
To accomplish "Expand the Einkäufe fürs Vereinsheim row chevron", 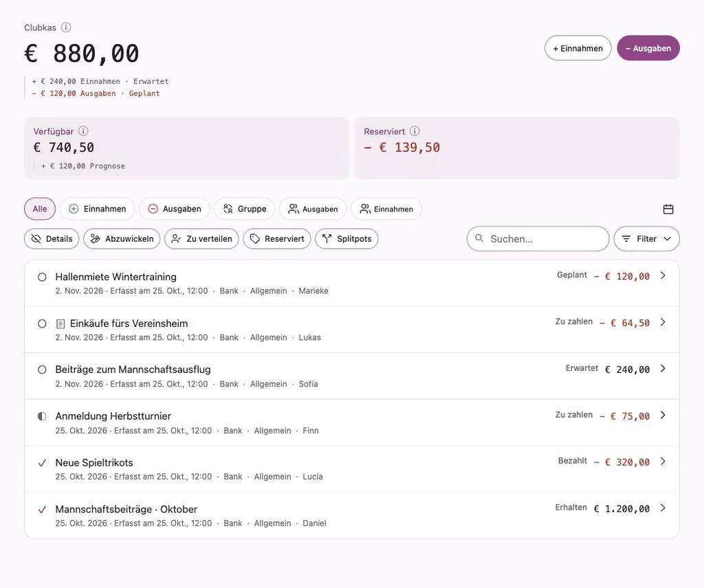I will 663,322.
